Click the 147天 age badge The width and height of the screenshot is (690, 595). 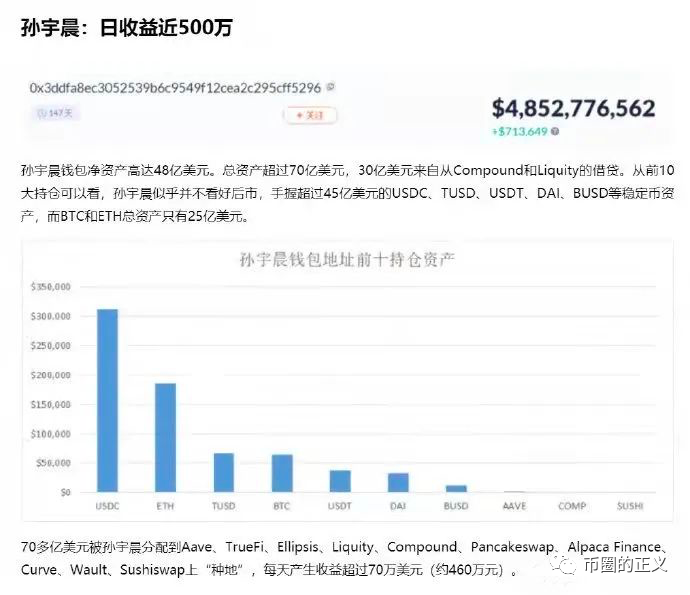55,114
